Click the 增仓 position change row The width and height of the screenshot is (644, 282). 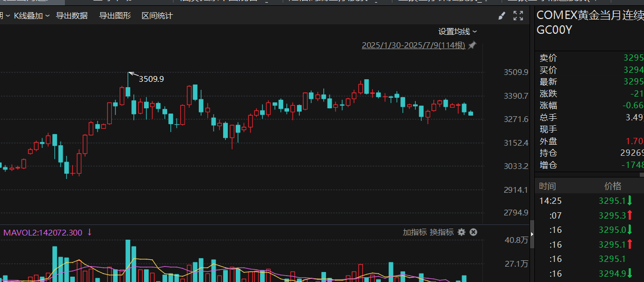591,165
